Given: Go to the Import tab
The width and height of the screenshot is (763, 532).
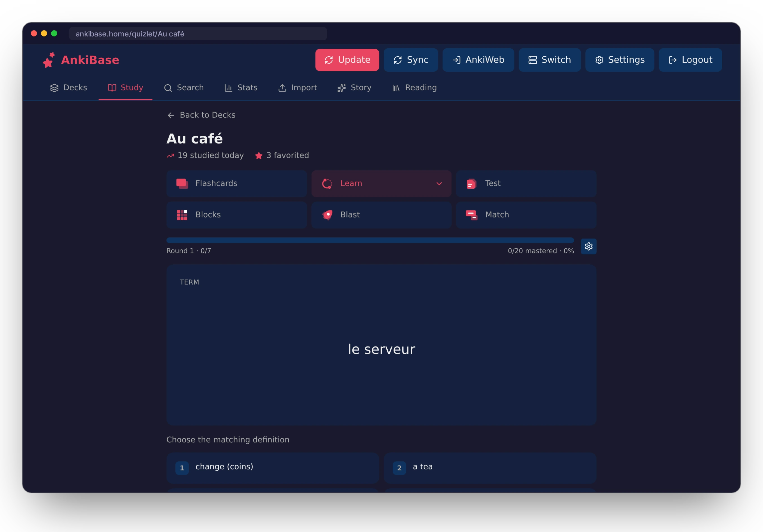Looking at the screenshot, I should tap(298, 88).
